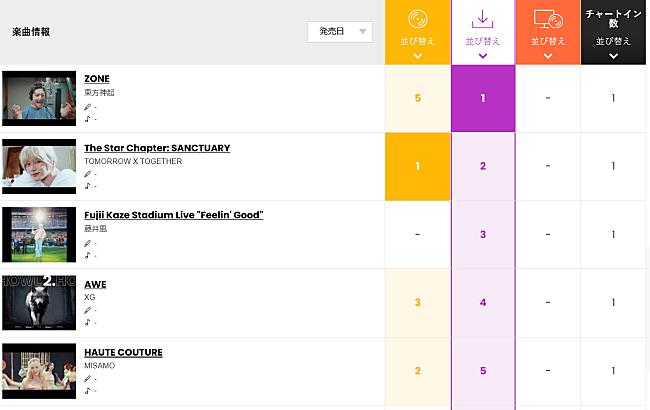The width and height of the screenshot is (650, 410).
Task: Click the highlighted purple rank 1 cell
Action: (x=483, y=98)
